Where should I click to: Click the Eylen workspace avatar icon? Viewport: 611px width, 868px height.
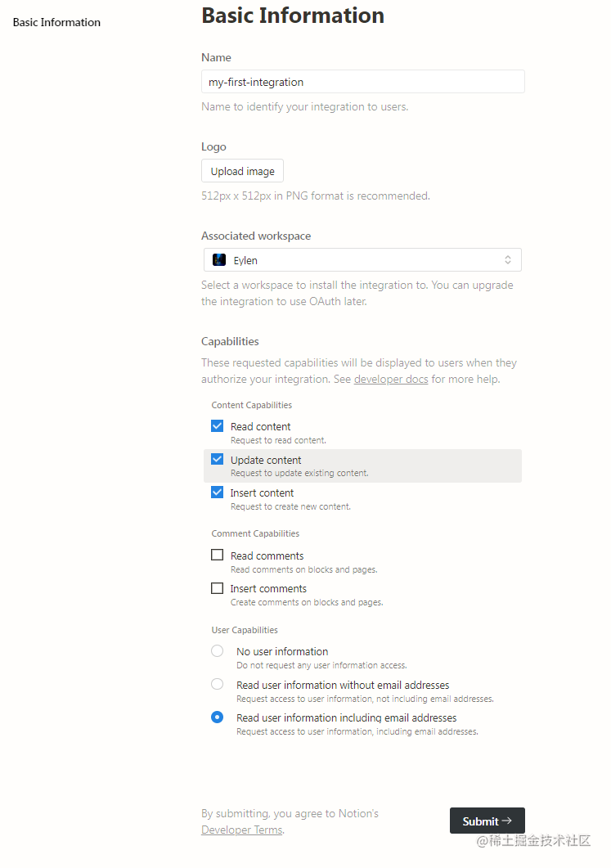click(x=219, y=259)
